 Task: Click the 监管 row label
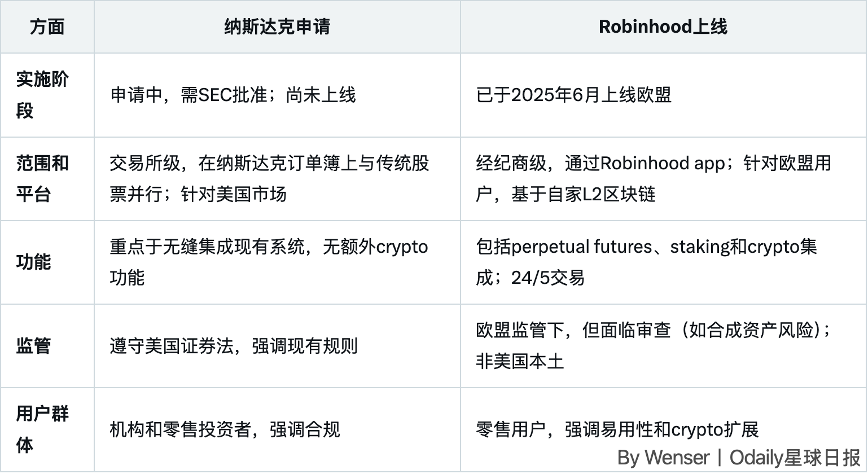coord(33,345)
